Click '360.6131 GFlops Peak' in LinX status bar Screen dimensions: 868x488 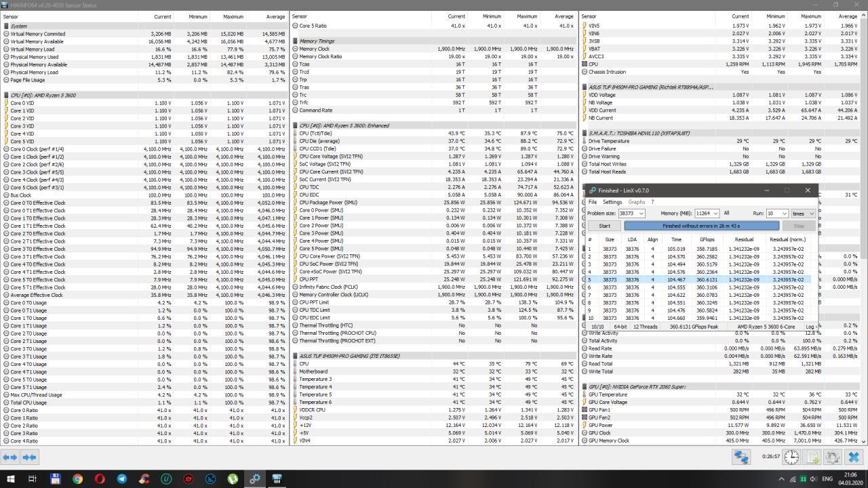click(x=694, y=326)
